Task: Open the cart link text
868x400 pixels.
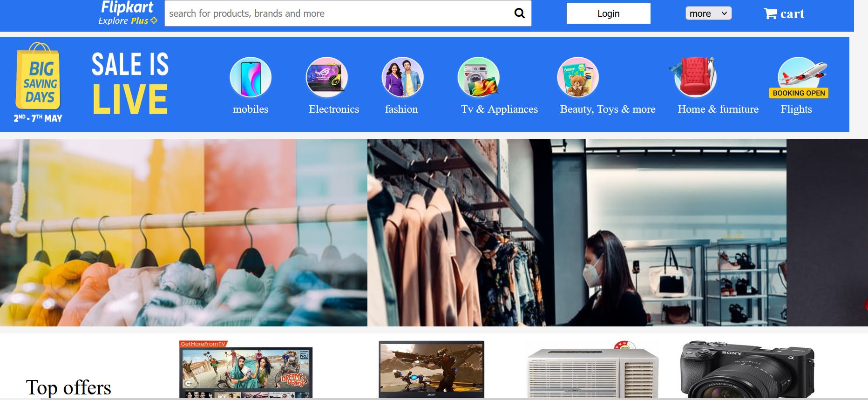Action: click(x=792, y=14)
